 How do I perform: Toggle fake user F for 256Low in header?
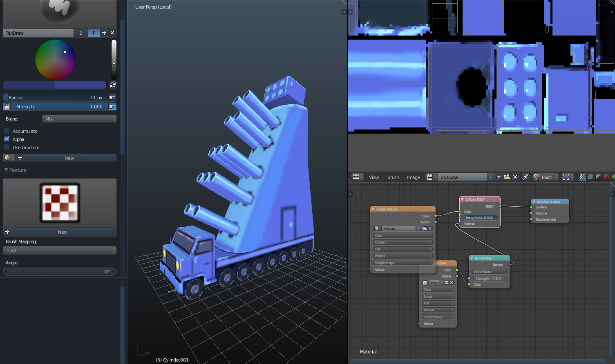(491, 177)
